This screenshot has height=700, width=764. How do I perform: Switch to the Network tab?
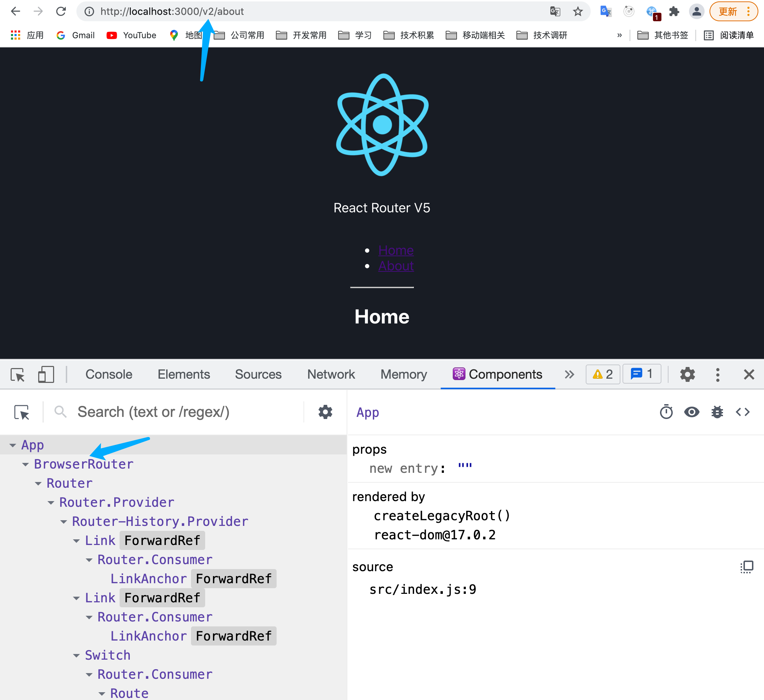(x=331, y=374)
